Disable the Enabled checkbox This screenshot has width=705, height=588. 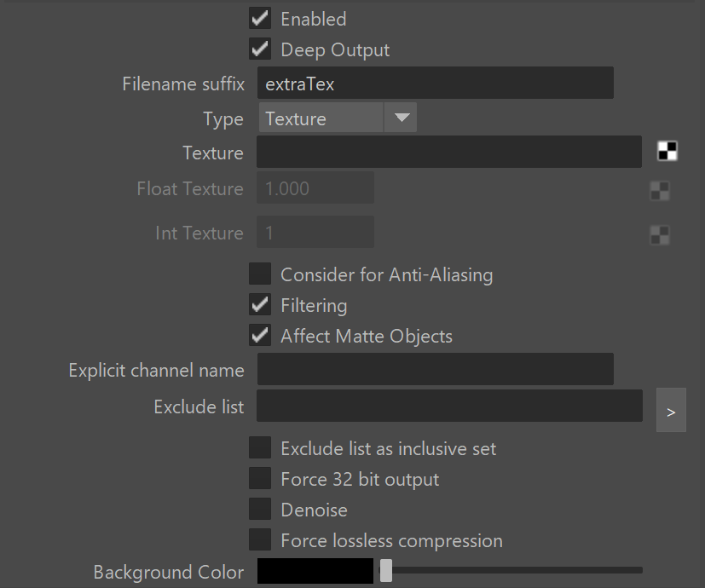260,19
